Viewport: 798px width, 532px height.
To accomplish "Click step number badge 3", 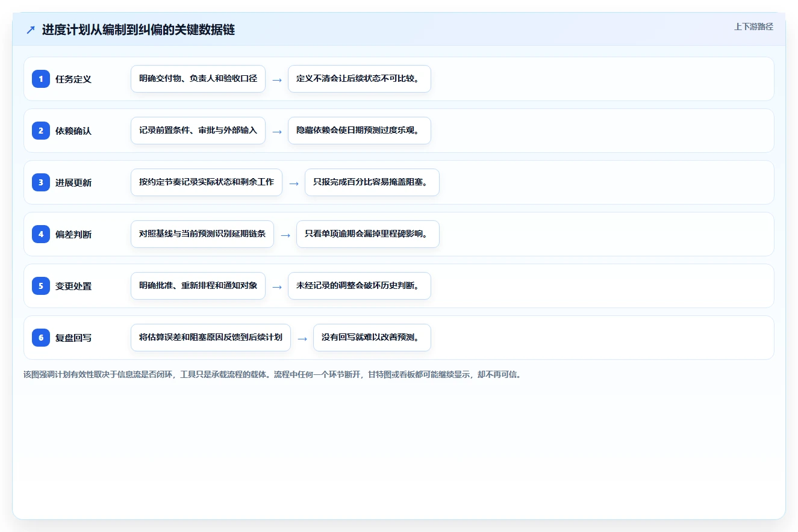I will click(x=41, y=182).
